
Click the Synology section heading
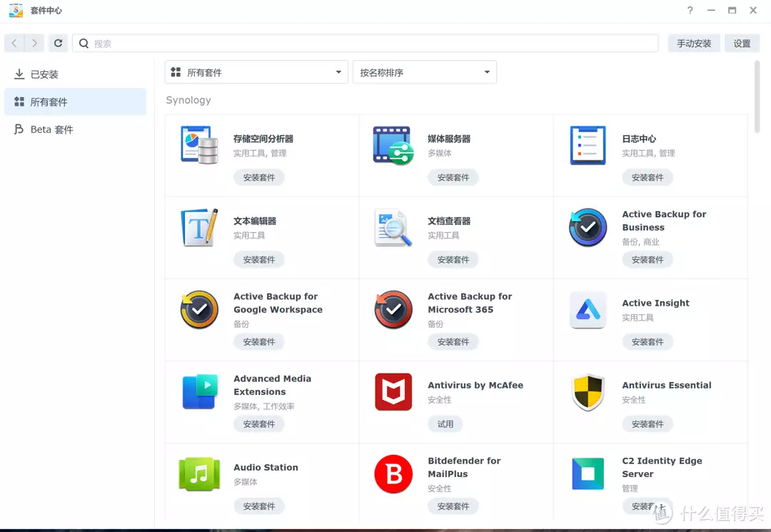188,100
